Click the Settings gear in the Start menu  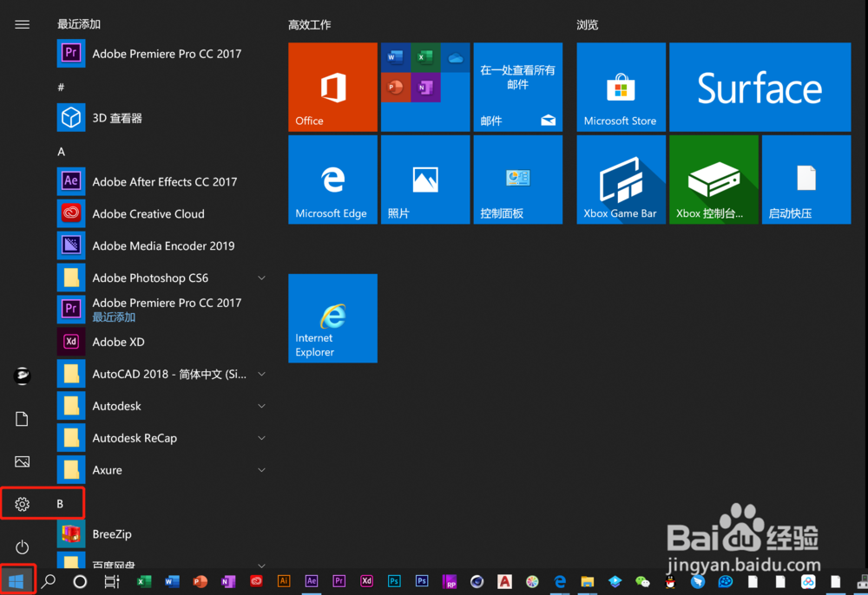[21, 503]
